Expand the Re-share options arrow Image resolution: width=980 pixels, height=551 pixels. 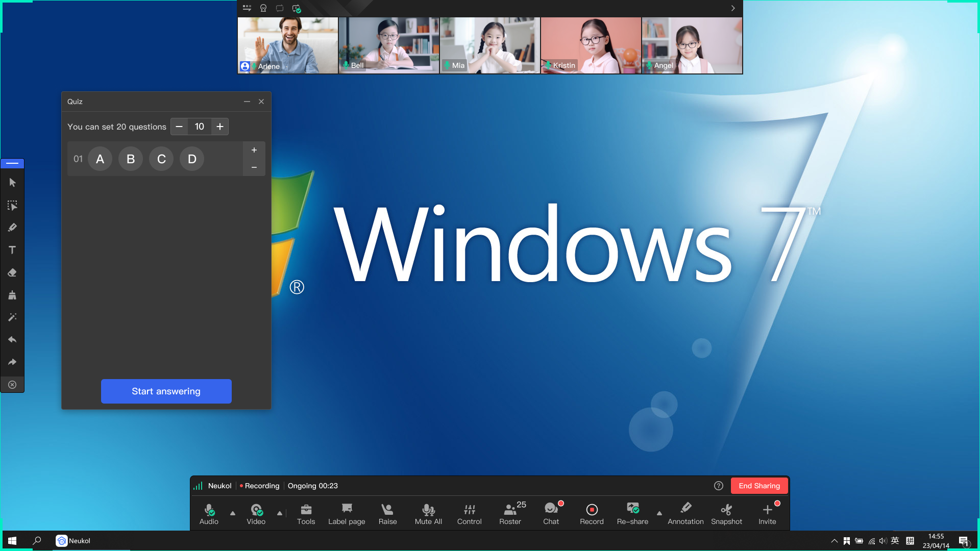click(659, 513)
